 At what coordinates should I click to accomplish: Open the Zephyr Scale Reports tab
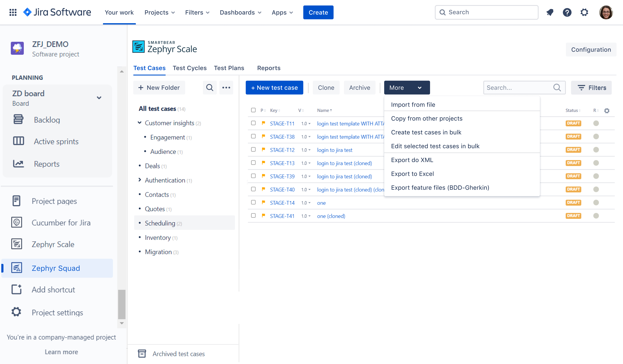pos(269,68)
